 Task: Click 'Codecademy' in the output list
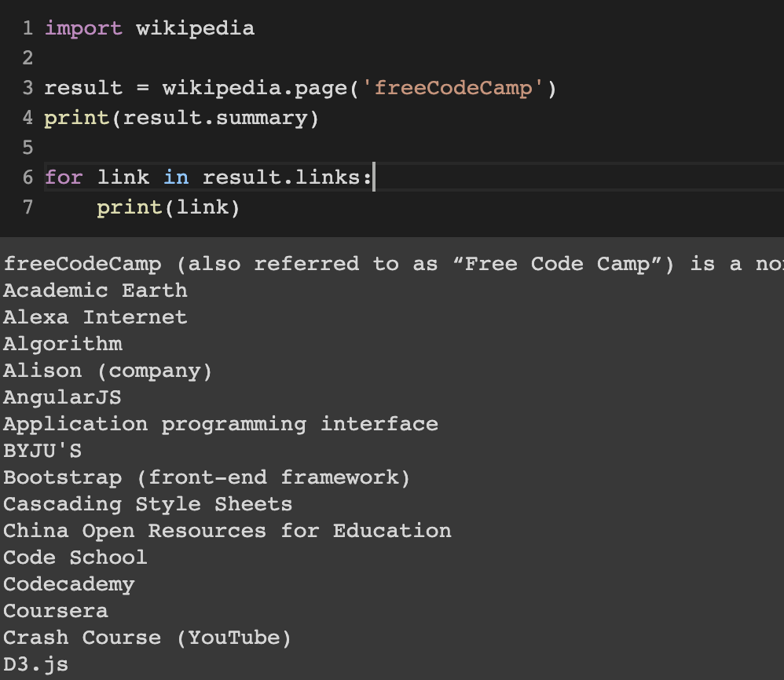(69, 584)
